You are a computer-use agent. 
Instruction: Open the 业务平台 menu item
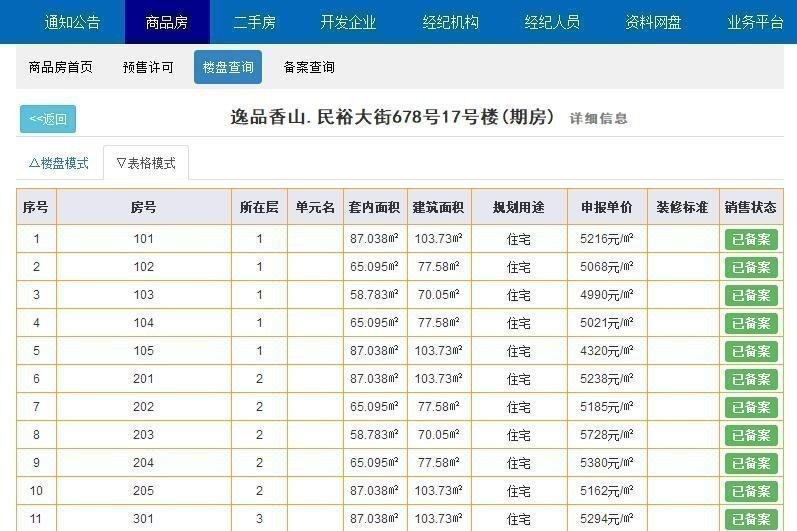[x=755, y=22]
